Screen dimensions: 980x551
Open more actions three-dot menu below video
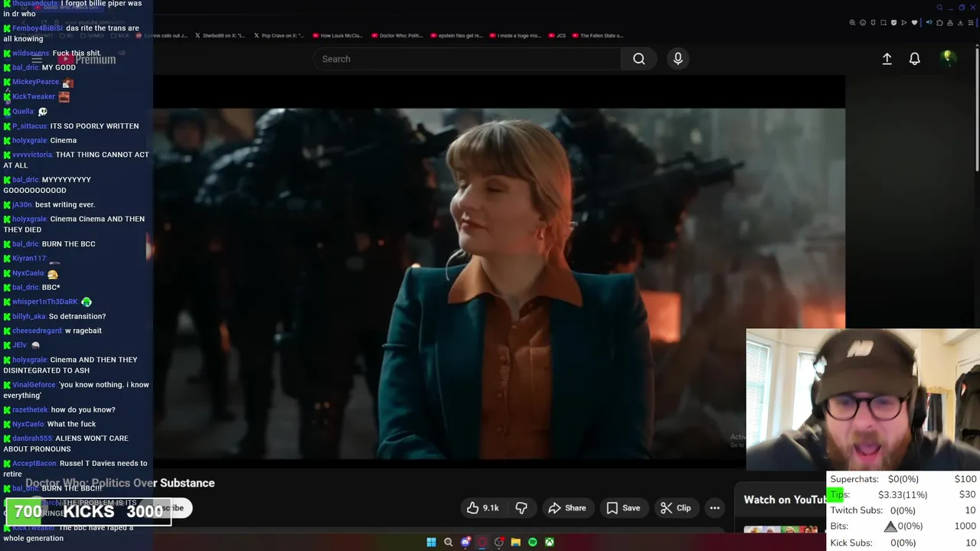[x=714, y=508]
